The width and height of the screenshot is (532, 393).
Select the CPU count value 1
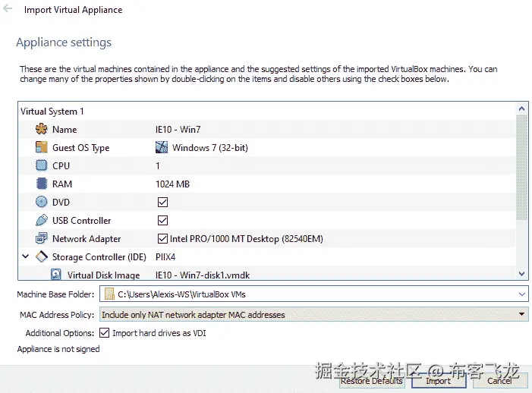pos(157,166)
